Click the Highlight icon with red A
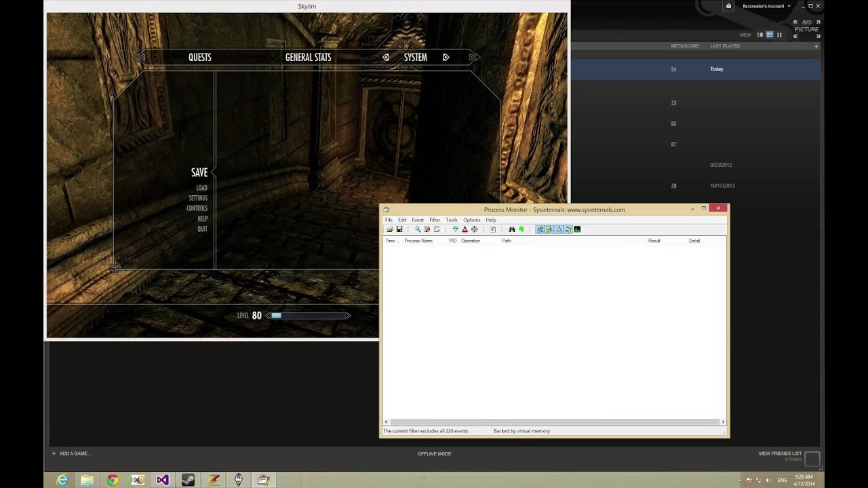868x488 pixels. (x=465, y=229)
